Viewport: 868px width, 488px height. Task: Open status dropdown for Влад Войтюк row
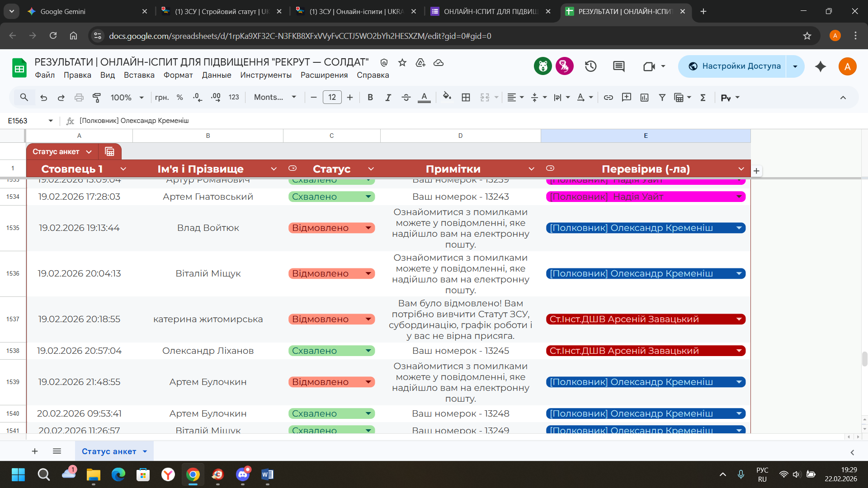pos(368,228)
